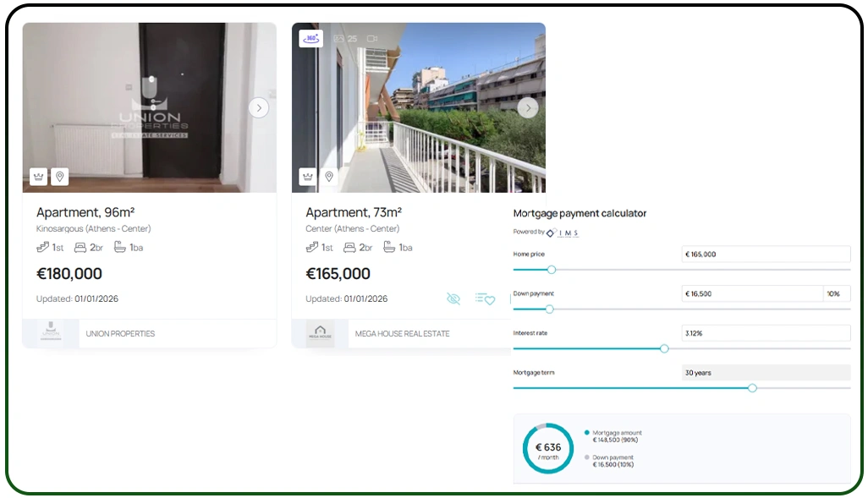Show map pin for the 73m² apartment
Viewport: 868px width, 498px height.
click(329, 177)
